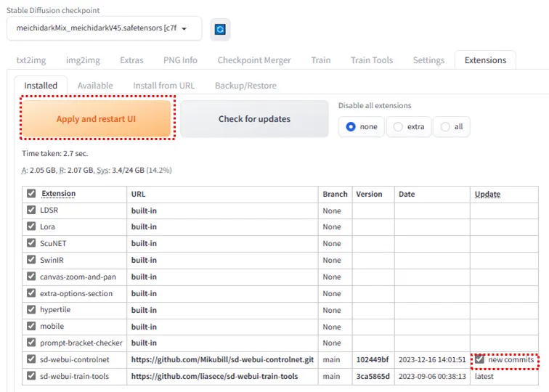This screenshot has width=549, height=392.
Task: Select the Installed sub-tab
Action: (x=41, y=86)
